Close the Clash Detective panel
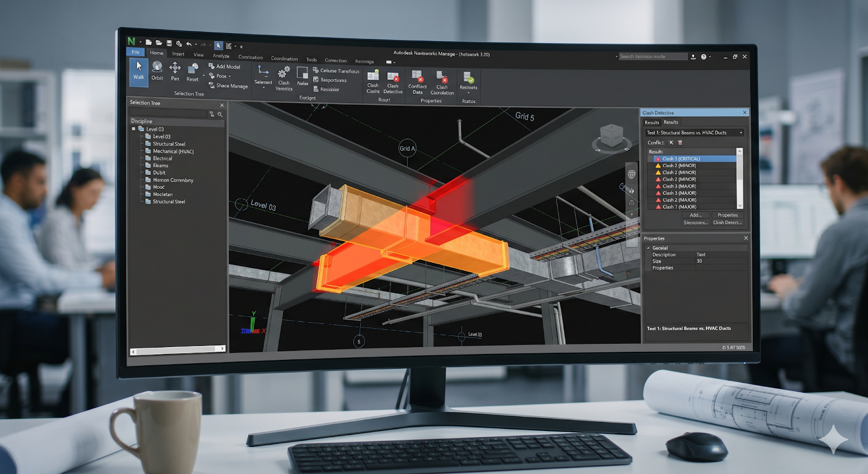Image resolution: width=868 pixels, height=474 pixels. (744, 112)
